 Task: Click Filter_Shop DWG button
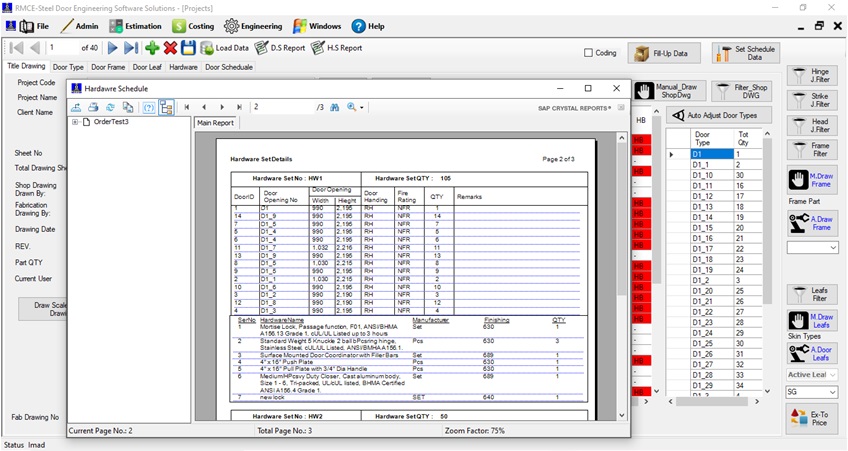[742, 91]
